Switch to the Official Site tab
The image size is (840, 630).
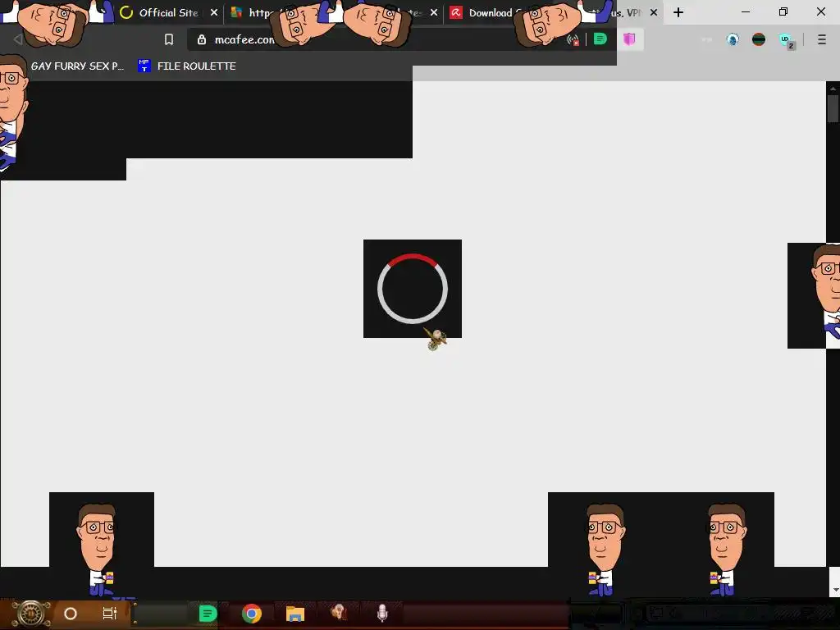pyautogui.click(x=169, y=12)
